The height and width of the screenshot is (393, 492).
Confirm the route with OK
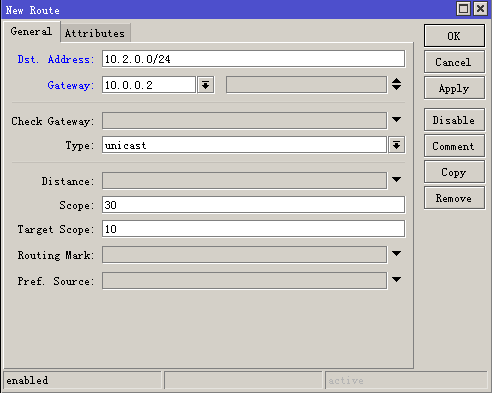click(x=454, y=36)
